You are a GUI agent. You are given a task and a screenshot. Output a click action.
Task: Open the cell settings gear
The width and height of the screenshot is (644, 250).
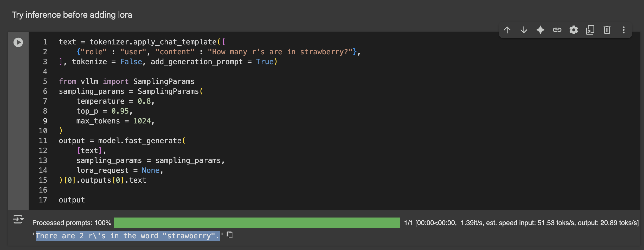pos(574,30)
